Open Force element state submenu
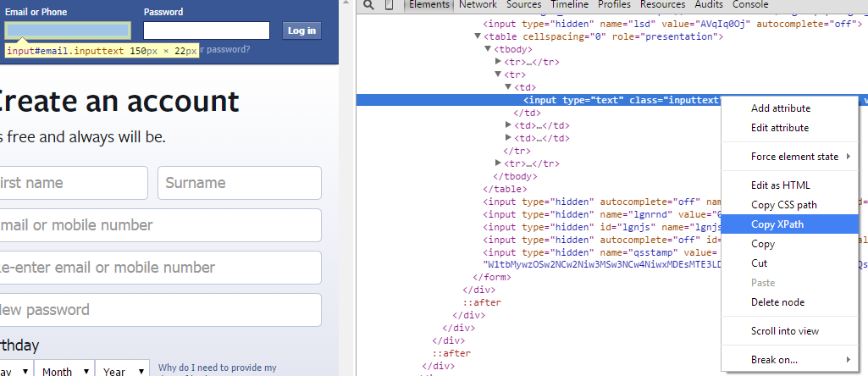The image size is (868, 376). [x=790, y=157]
